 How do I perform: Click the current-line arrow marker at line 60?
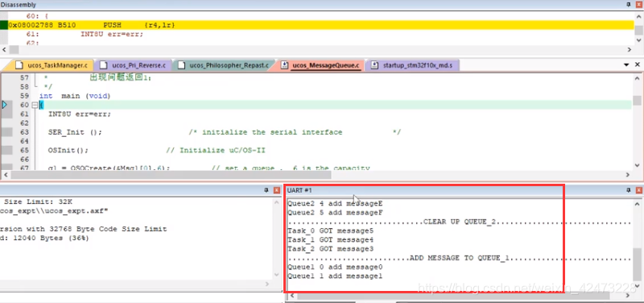tap(5, 105)
